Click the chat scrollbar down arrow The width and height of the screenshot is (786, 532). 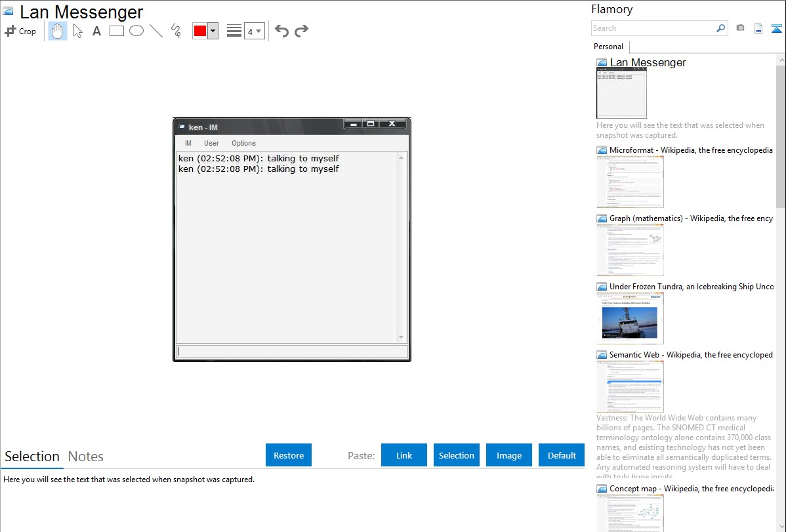401,337
